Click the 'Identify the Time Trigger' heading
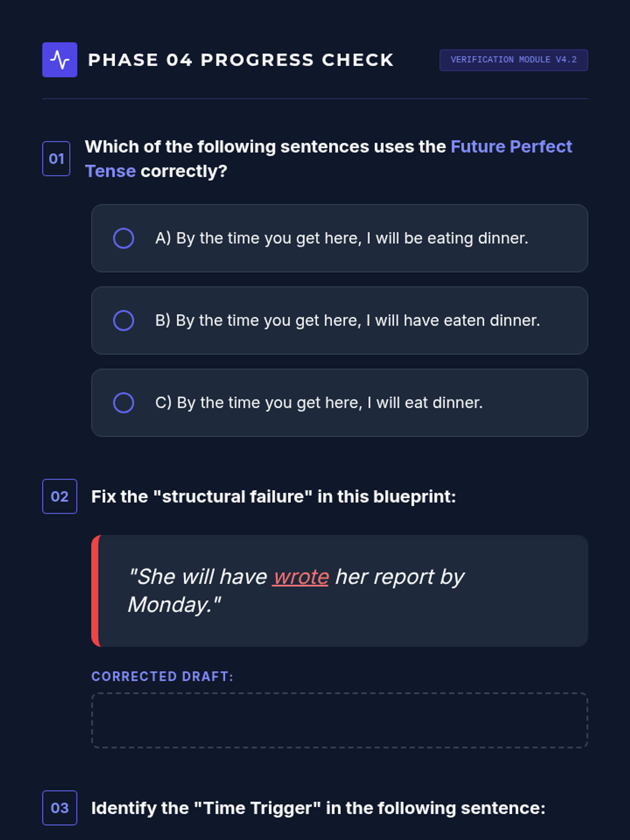Screen dimensions: 630x840 tap(318, 807)
